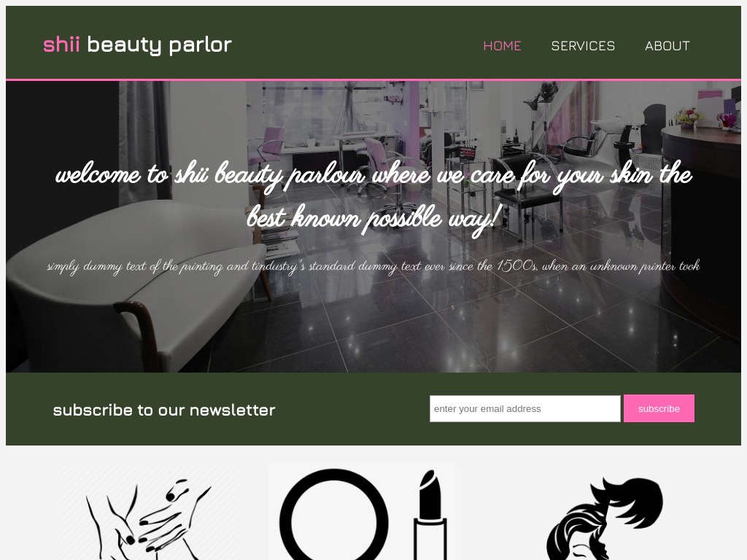The width and height of the screenshot is (747, 560).
Task: Click the lipstick icon
Action: [430, 516]
